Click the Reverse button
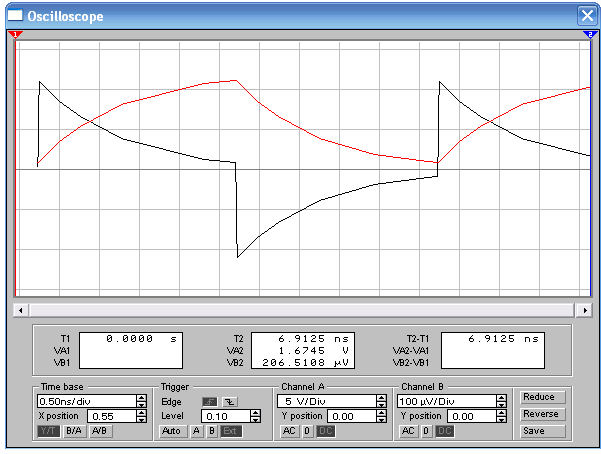Viewport: 601px width, 454px height. [542, 414]
